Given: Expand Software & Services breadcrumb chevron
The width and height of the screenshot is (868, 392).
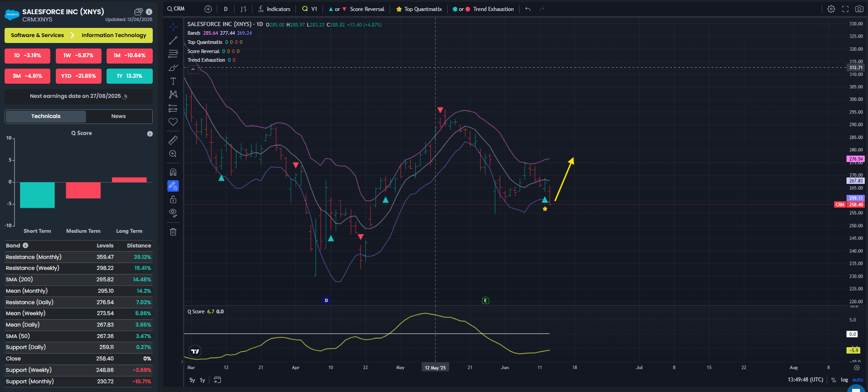Looking at the screenshot, I should (x=72, y=35).
